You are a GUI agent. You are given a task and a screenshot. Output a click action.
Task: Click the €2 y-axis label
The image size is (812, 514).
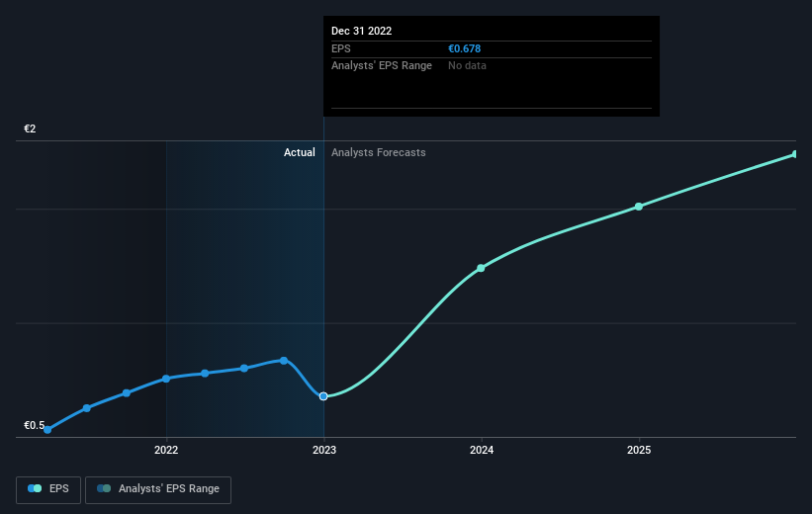(x=30, y=128)
